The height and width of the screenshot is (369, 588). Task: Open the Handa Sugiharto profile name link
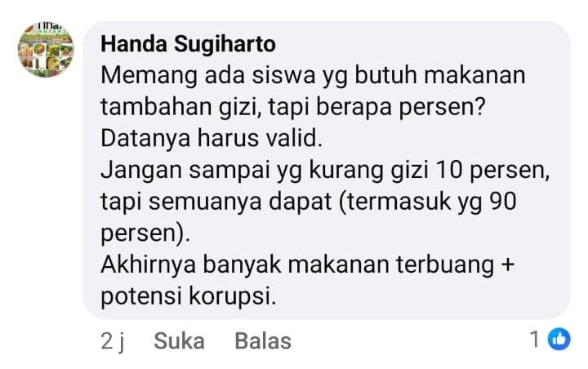(x=189, y=44)
